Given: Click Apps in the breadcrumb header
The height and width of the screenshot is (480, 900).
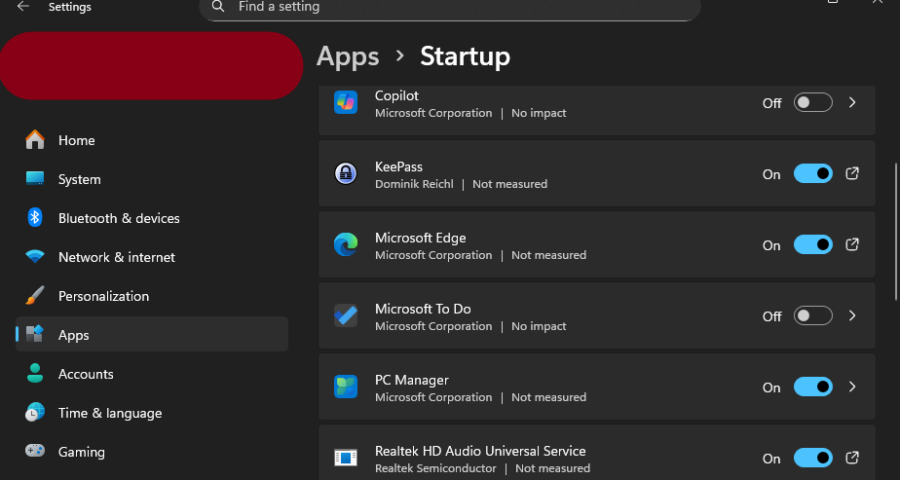Looking at the screenshot, I should pos(348,57).
